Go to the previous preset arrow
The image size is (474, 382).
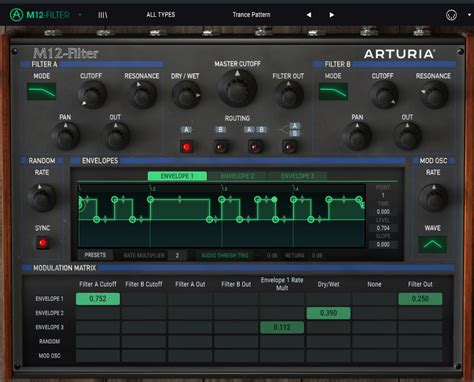(309, 15)
